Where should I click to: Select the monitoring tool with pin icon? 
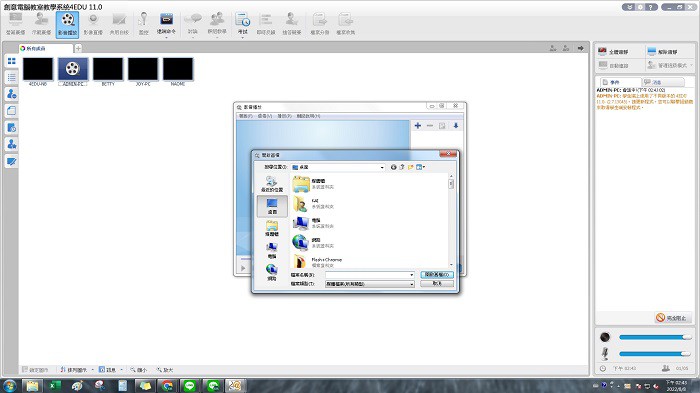coord(144,24)
